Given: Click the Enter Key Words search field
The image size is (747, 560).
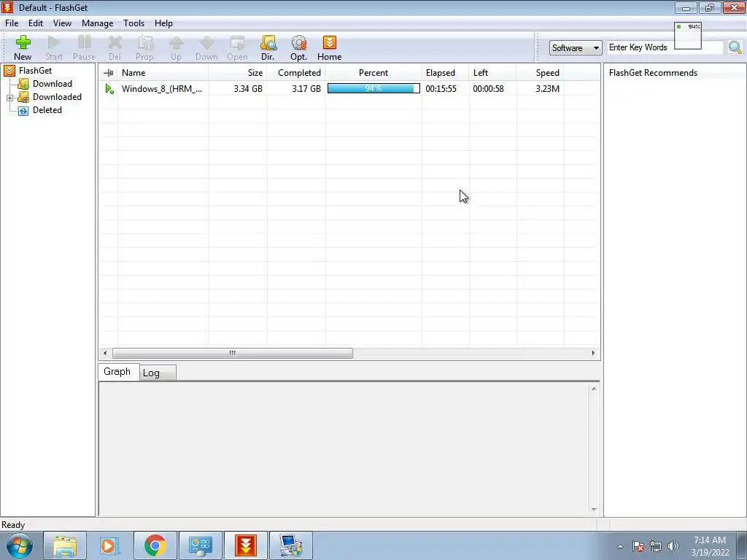Looking at the screenshot, I should tap(665, 47).
